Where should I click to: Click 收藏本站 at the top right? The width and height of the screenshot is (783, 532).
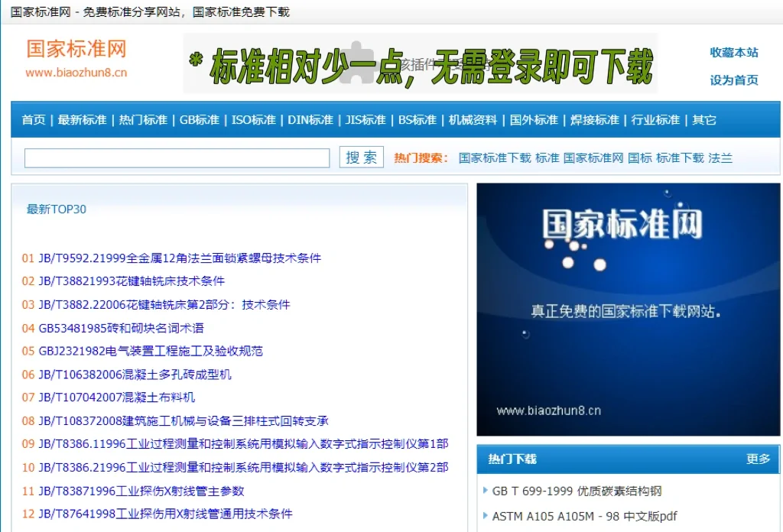(733, 53)
